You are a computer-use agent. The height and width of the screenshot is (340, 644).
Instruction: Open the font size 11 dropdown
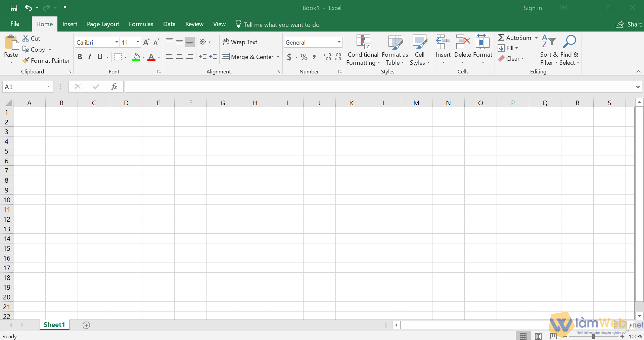138,42
